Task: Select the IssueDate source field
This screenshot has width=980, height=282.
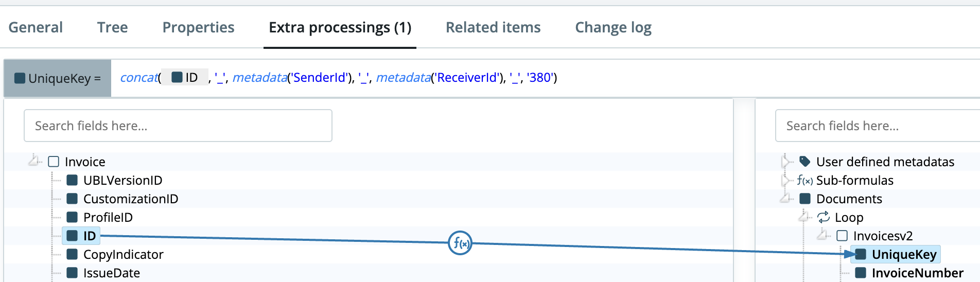Action: (x=111, y=273)
